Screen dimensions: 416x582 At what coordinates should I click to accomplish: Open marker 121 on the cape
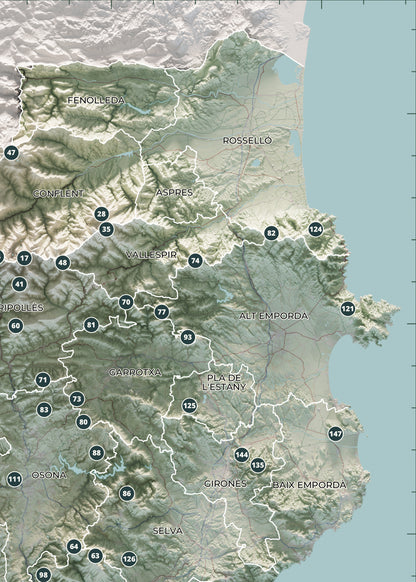[x=348, y=308]
